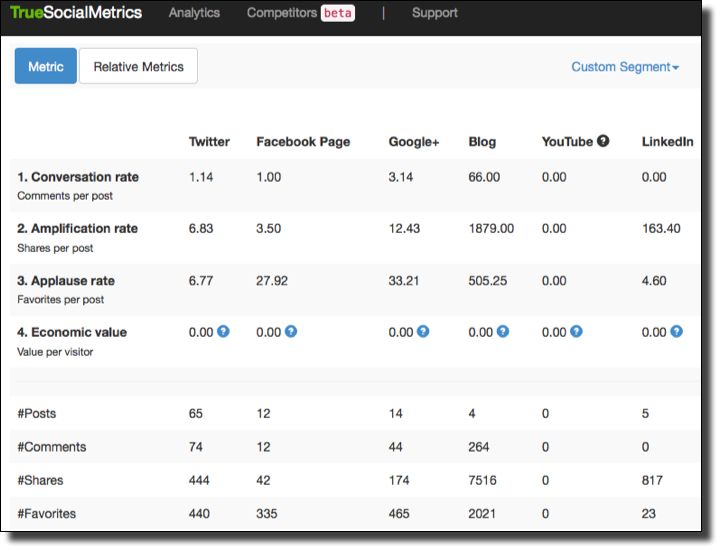Viewport: 716px width, 546px height.
Task: Click the LinkedIn column header
Action: coord(667,142)
